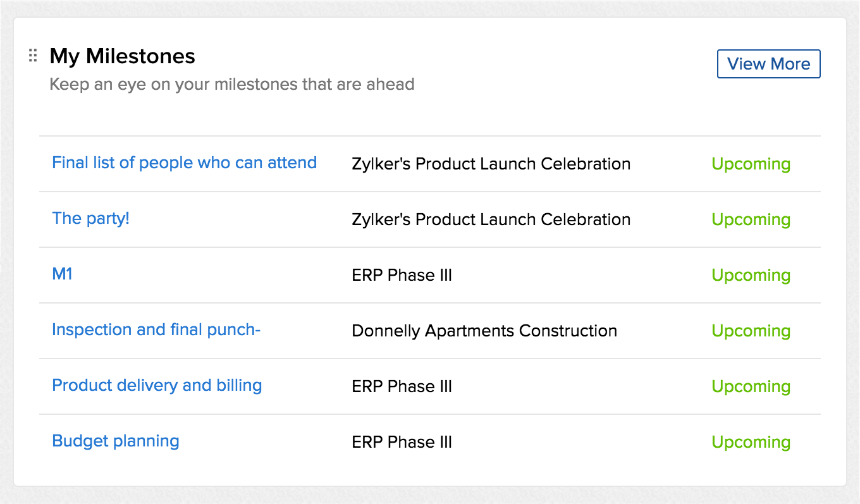The height and width of the screenshot is (504, 860).
Task: Click Donnelly Apartments Construction project name
Action: [484, 331]
